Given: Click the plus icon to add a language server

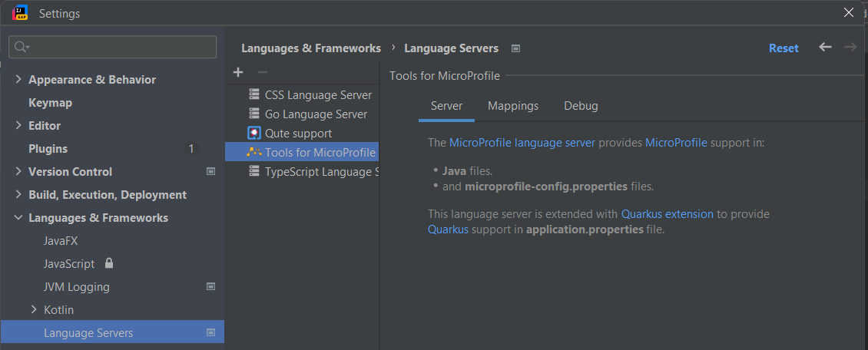Looking at the screenshot, I should pos(238,72).
